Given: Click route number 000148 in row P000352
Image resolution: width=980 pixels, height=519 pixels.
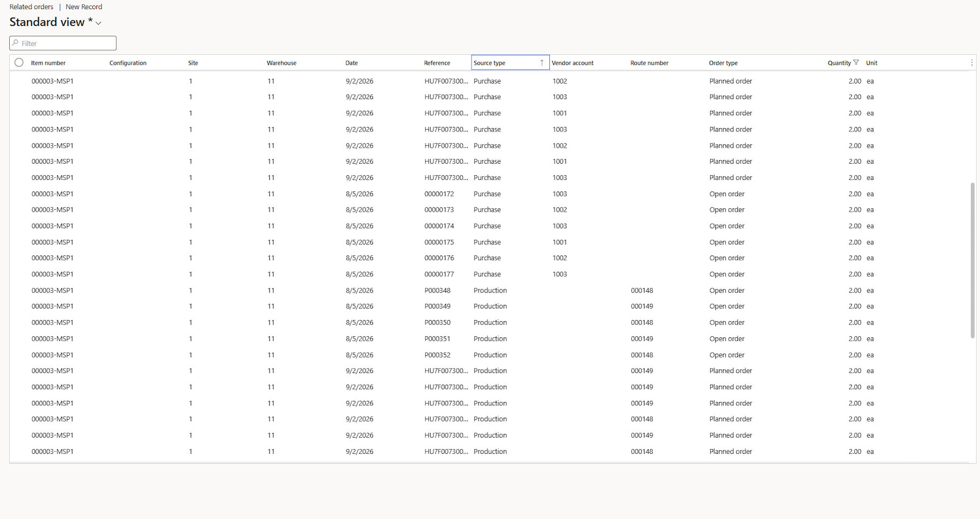Looking at the screenshot, I should point(642,355).
